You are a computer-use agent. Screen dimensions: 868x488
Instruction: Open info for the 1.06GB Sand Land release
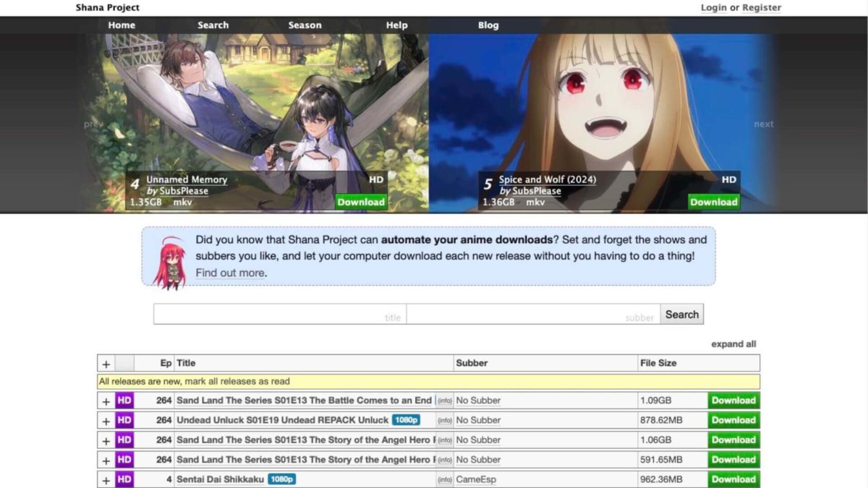click(x=445, y=440)
